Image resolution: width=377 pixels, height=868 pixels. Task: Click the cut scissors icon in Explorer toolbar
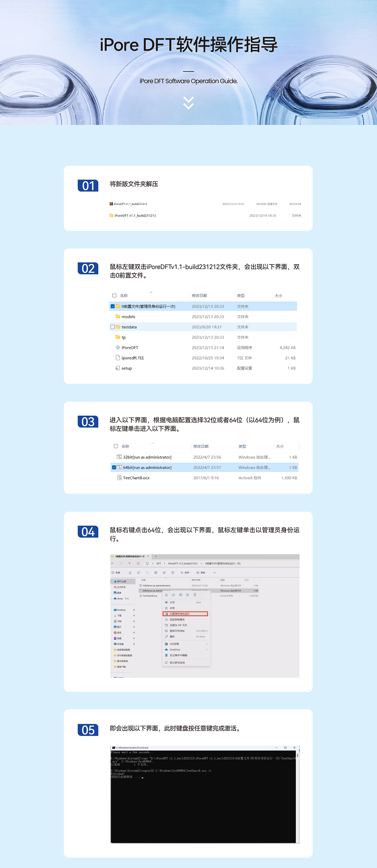[x=130, y=572]
